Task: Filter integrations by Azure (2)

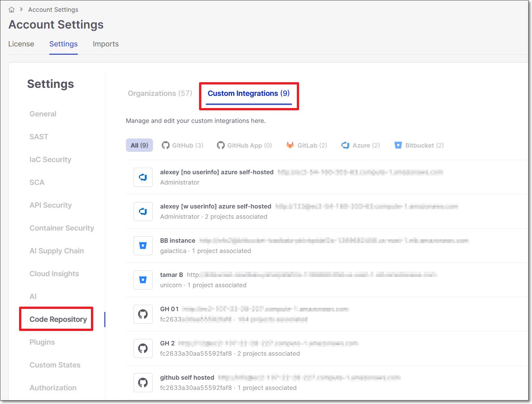Action: coord(361,145)
